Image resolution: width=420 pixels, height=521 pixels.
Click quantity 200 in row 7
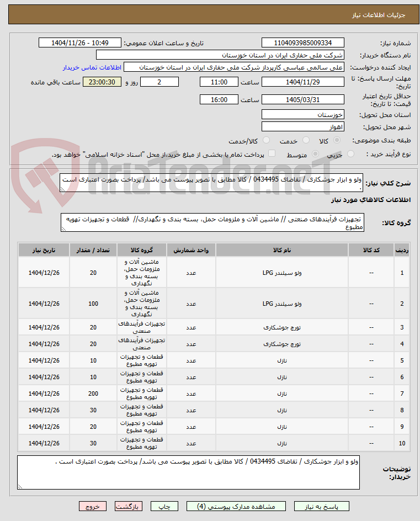[93, 394]
